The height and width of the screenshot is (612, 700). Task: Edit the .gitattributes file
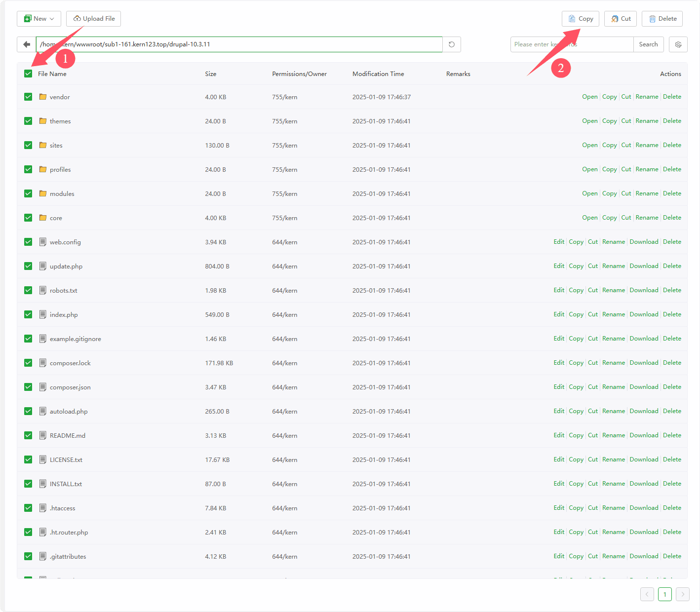click(559, 556)
